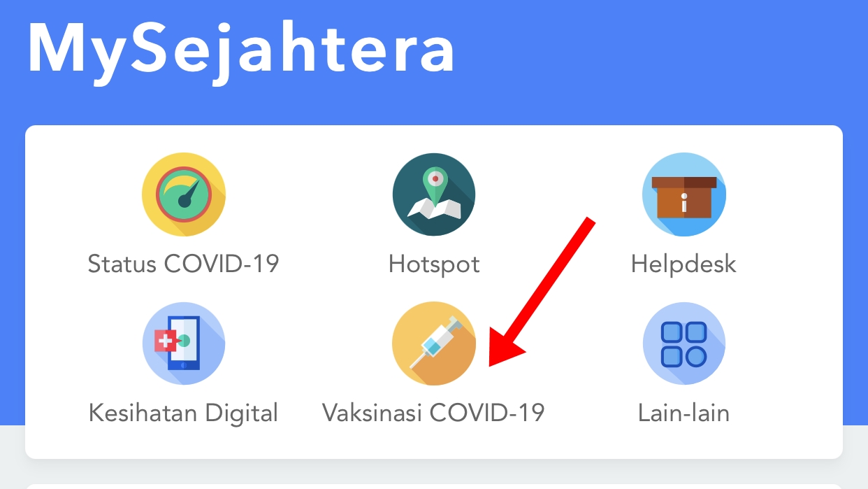Click the gauge needle in Status icon
This screenshot has height=489, width=868.
[192, 193]
